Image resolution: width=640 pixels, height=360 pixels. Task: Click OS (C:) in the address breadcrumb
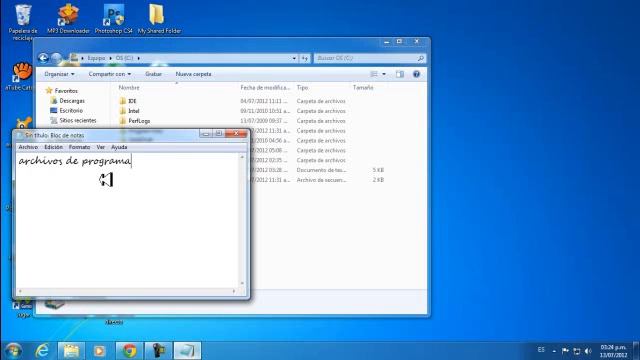pos(124,58)
